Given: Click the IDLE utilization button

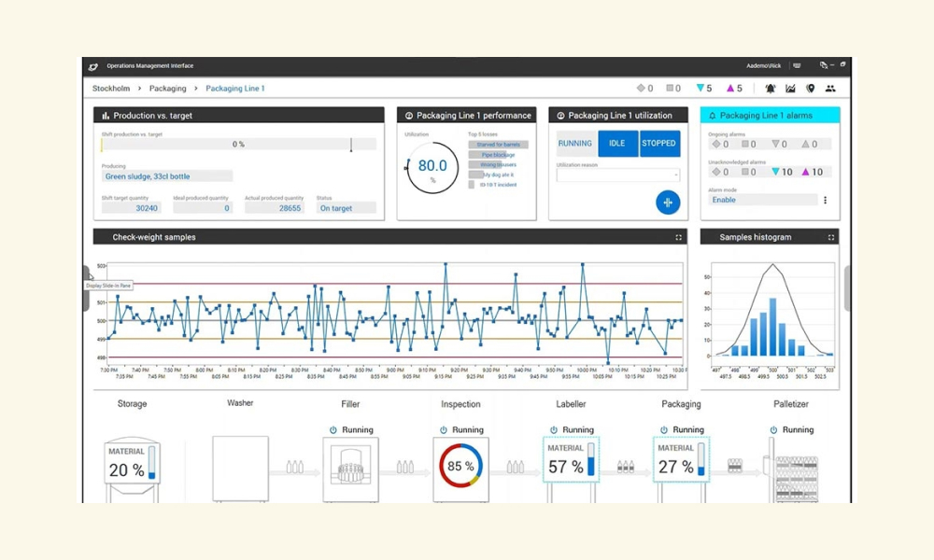Looking at the screenshot, I should [x=617, y=144].
